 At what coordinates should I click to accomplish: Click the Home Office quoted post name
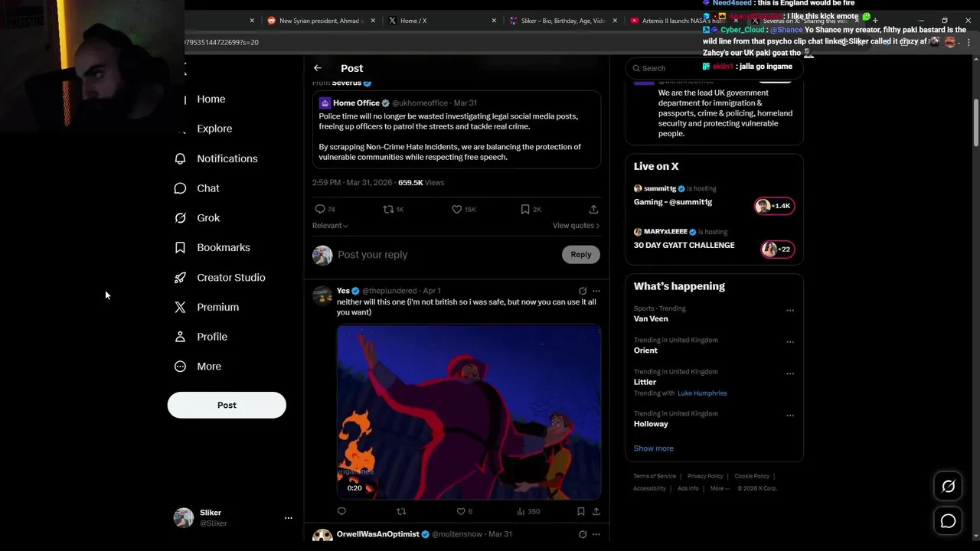(x=356, y=103)
